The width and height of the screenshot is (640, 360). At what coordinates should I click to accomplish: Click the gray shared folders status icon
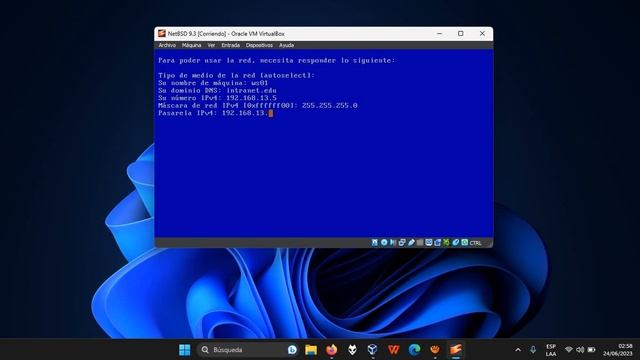pos(420,242)
